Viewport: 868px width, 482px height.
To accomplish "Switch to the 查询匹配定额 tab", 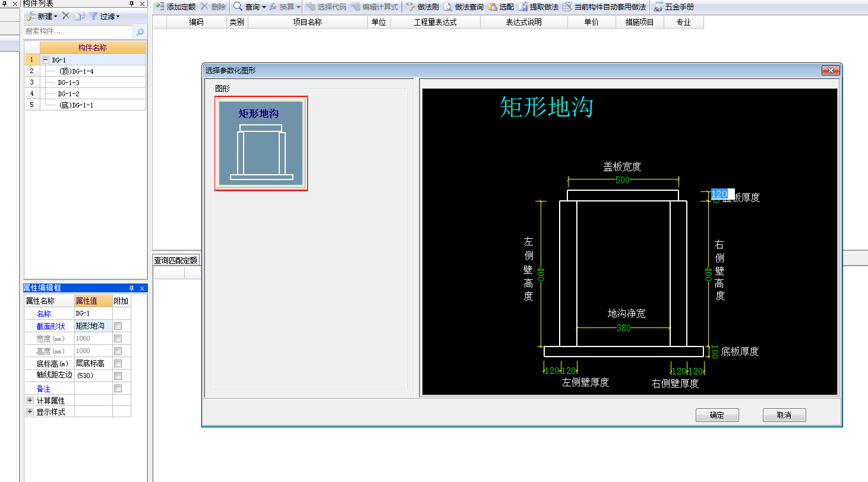I will [175, 260].
